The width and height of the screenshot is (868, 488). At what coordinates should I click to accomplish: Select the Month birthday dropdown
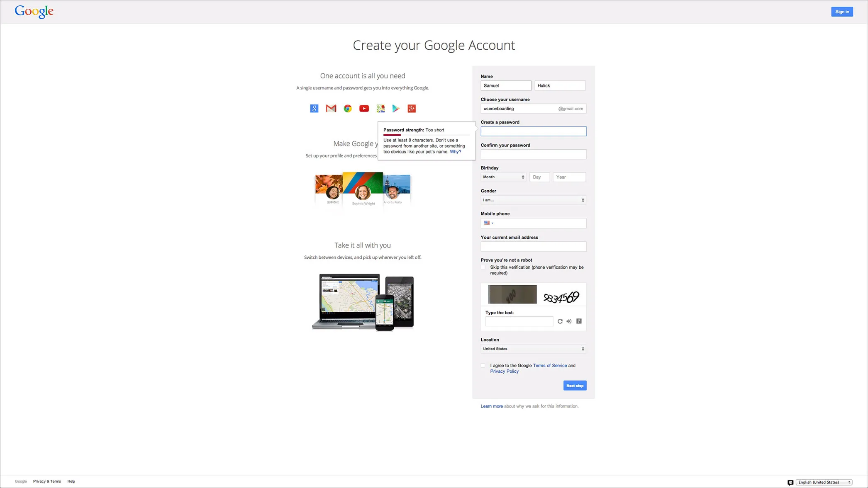coord(502,177)
